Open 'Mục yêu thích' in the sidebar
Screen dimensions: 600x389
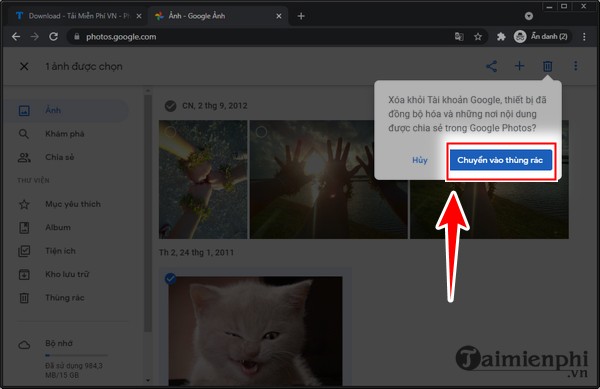point(66,204)
